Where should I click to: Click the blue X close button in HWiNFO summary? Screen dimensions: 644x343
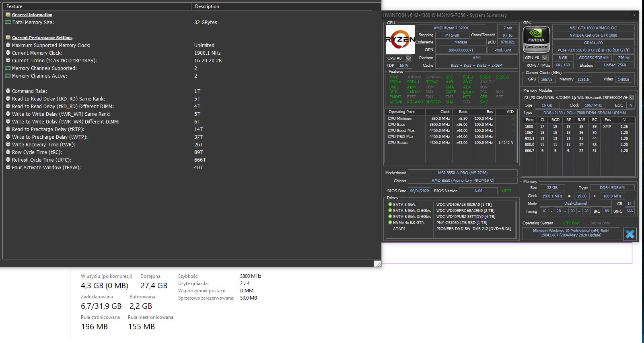point(630,234)
